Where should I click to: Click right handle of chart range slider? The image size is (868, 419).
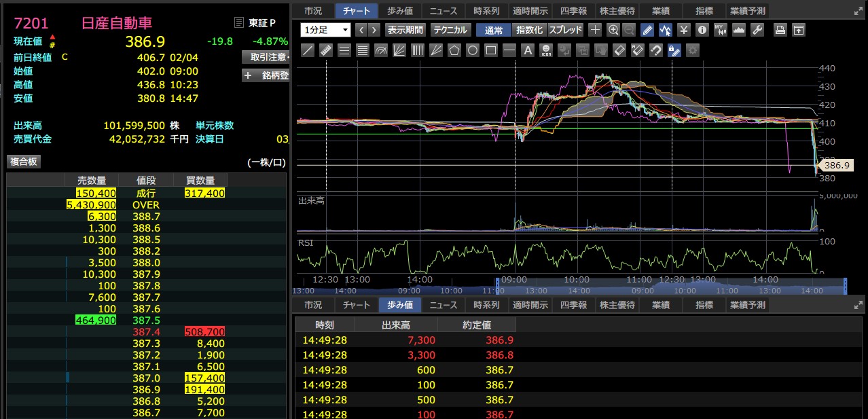pyautogui.click(x=846, y=285)
